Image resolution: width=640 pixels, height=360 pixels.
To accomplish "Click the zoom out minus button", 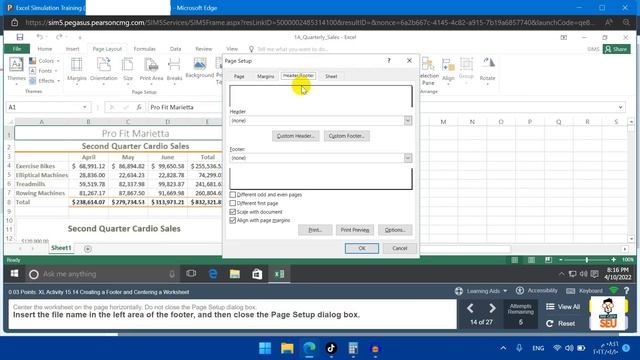I will click(x=561, y=260).
